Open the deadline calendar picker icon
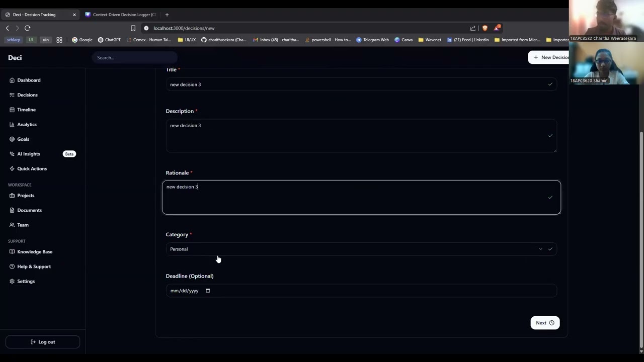The height and width of the screenshot is (362, 644). pos(208,291)
